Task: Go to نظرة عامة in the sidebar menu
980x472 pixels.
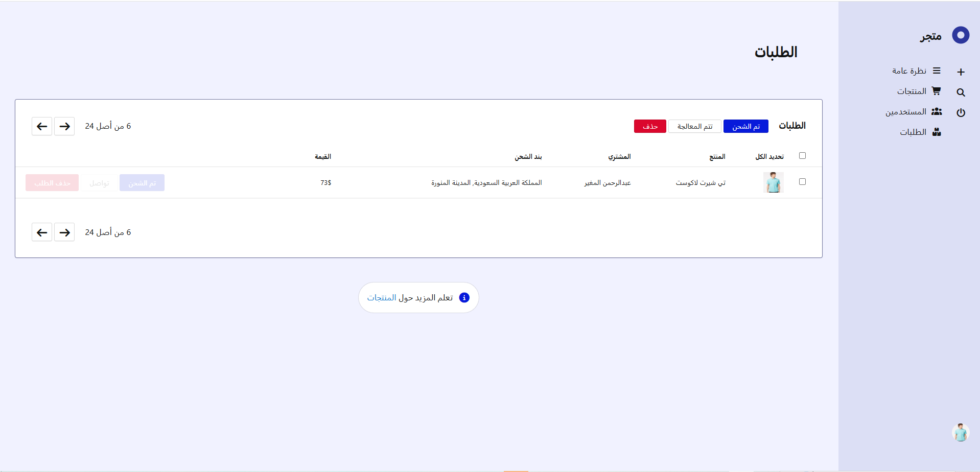Action: (909, 71)
